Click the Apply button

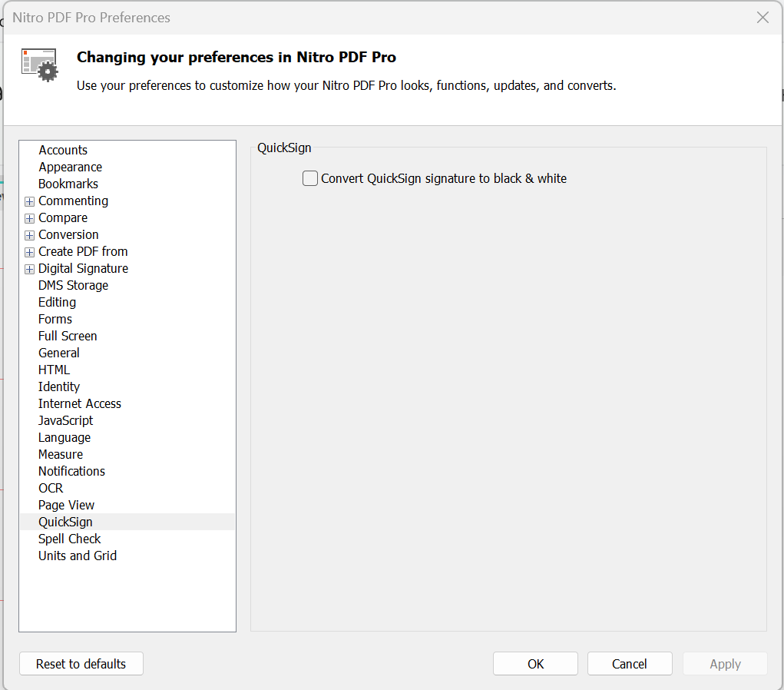click(725, 663)
